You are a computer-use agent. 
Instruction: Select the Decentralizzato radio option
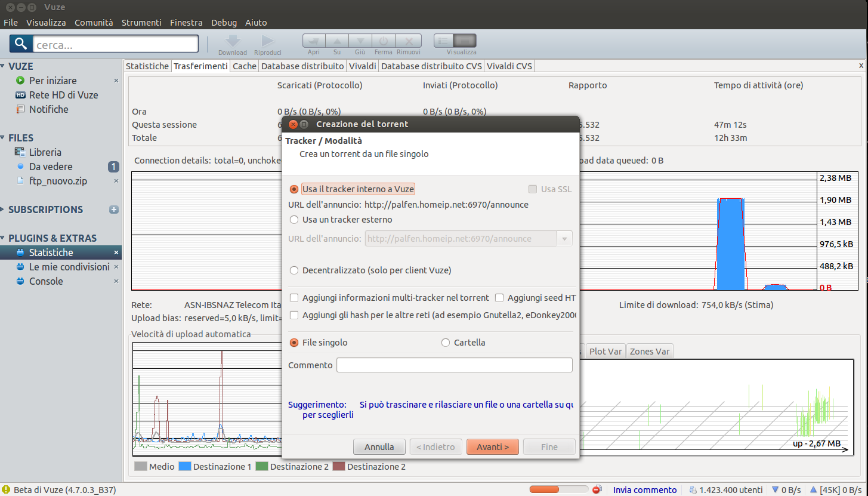point(294,270)
